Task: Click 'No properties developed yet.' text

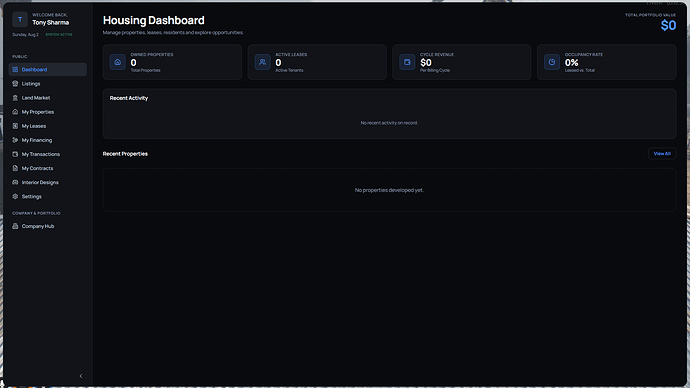Action: click(x=389, y=190)
